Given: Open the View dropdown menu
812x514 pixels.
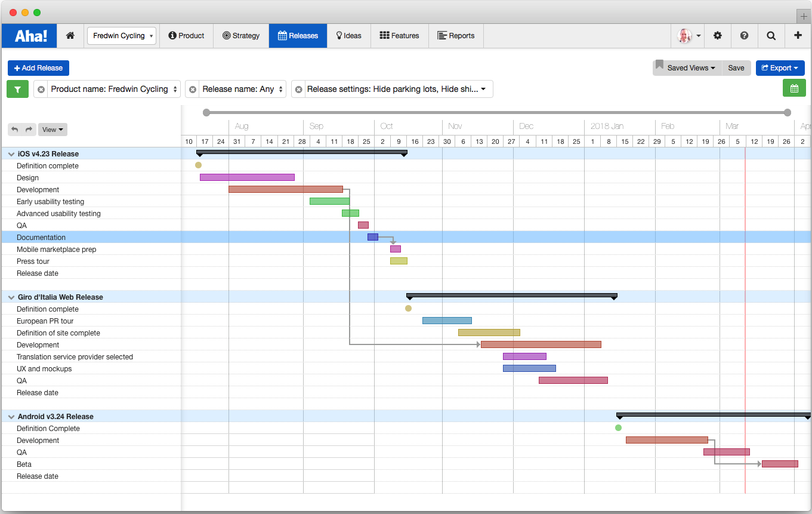Looking at the screenshot, I should 53,129.
